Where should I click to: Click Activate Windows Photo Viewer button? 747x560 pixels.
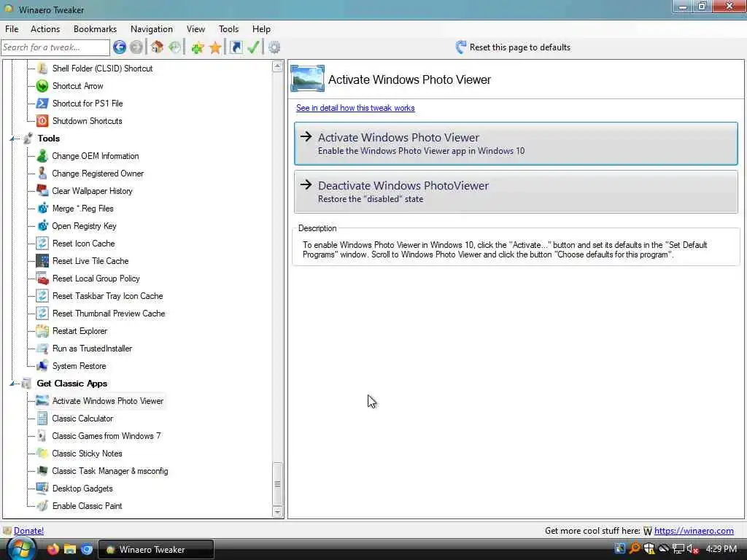[516, 144]
